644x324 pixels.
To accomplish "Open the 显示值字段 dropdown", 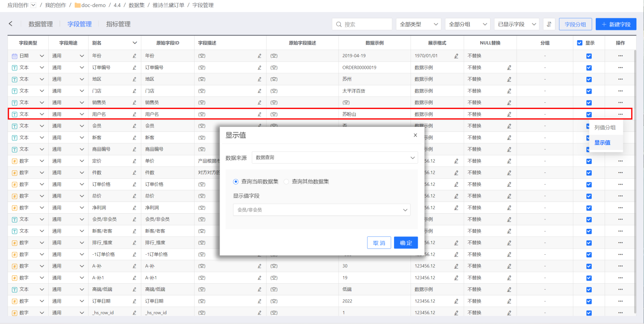I will pyautogui.click(x=321, y=210).
